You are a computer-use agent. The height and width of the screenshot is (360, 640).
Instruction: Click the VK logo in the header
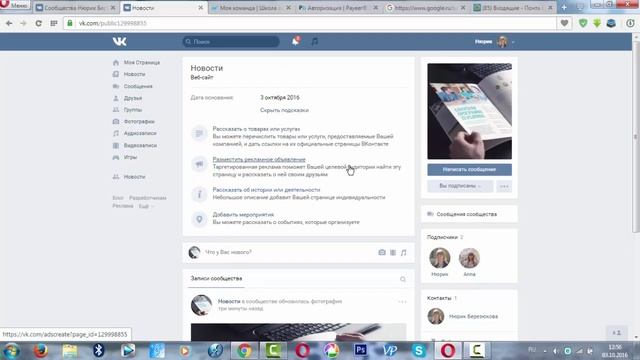click(x=120, y=41)
